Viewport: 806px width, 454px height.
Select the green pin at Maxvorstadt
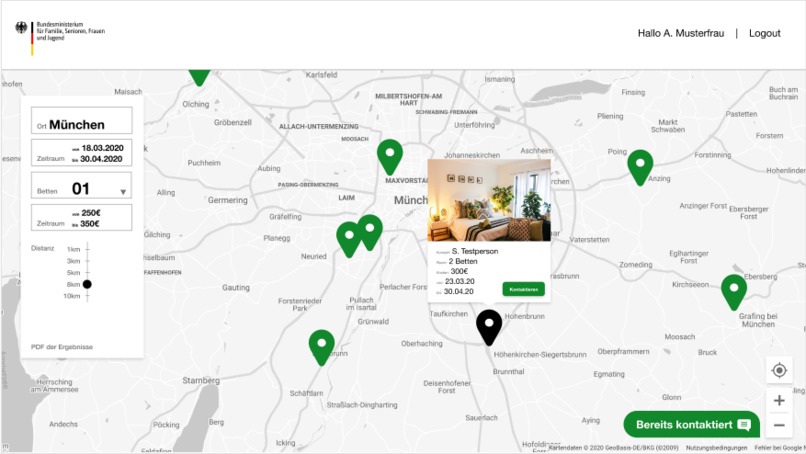pos(390,156)
